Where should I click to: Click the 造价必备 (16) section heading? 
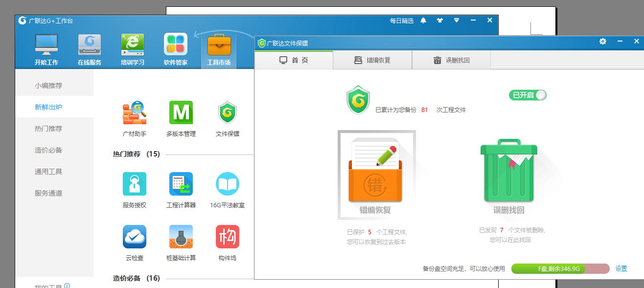point(137,278)
